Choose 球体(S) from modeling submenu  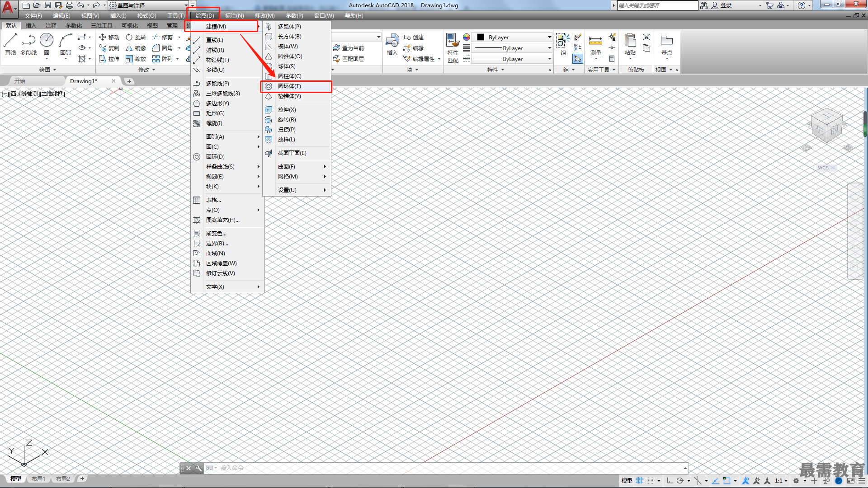[x=297, y=66]
